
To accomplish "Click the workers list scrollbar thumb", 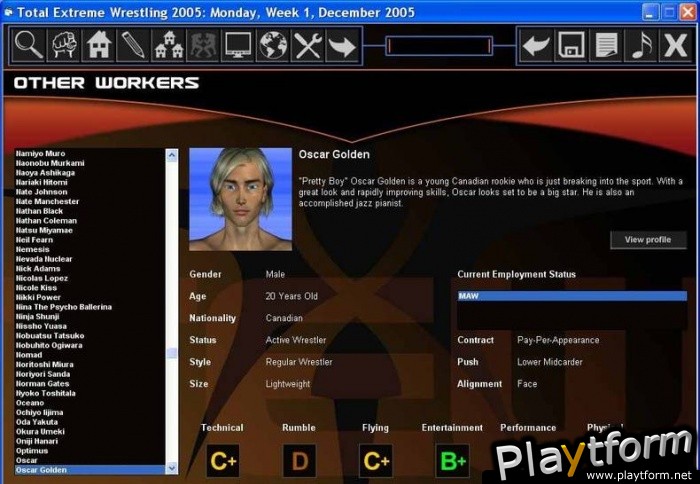I will click(x=172, y=353).
